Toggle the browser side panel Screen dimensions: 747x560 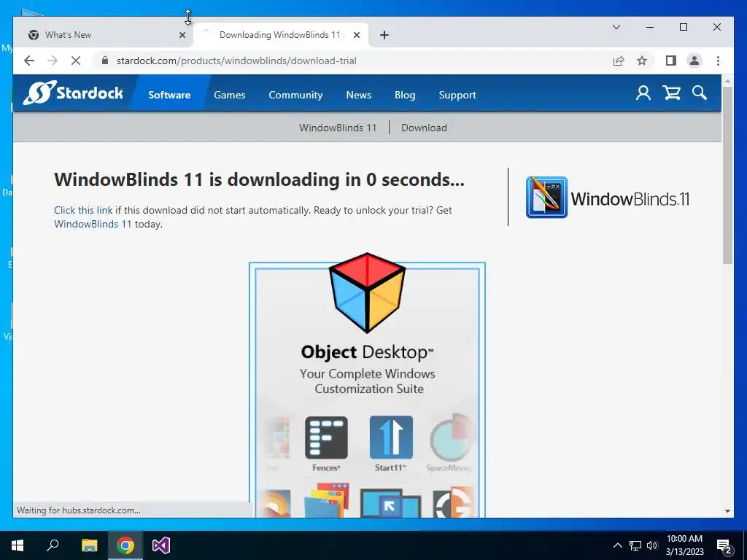671,61
